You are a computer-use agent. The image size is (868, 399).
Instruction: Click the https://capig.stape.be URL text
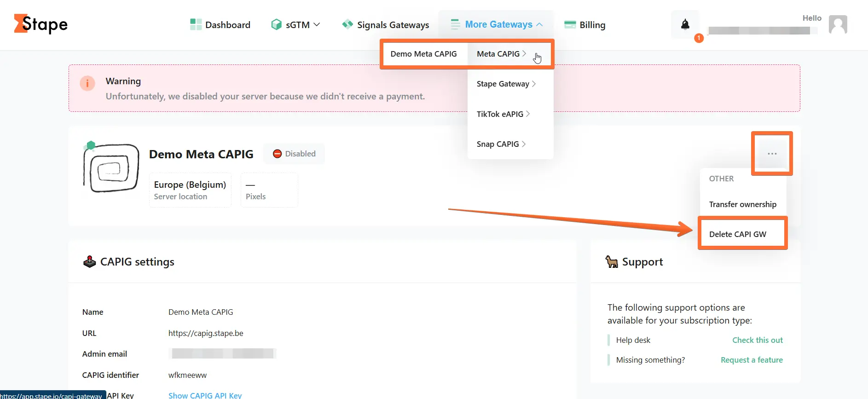206,333
